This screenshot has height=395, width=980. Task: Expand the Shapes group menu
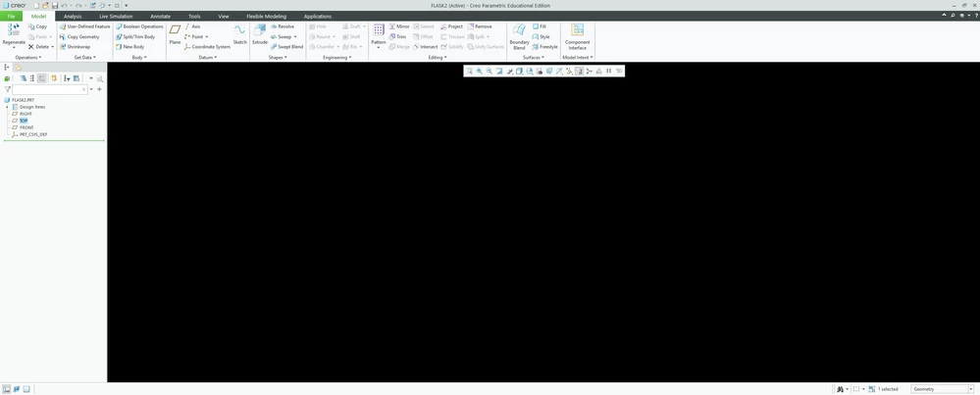[x=278, y=58]
